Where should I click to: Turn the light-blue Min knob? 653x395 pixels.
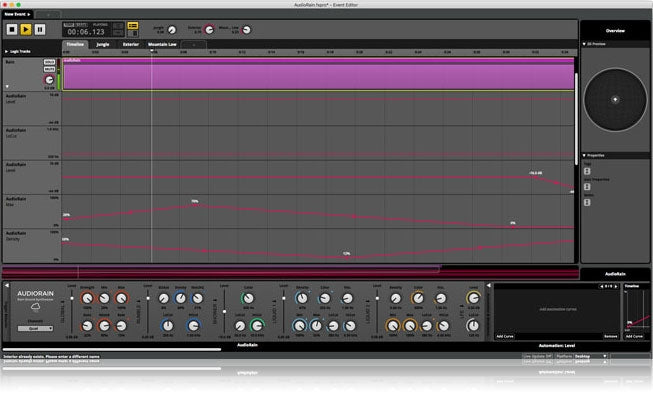(x=299, y=325)
